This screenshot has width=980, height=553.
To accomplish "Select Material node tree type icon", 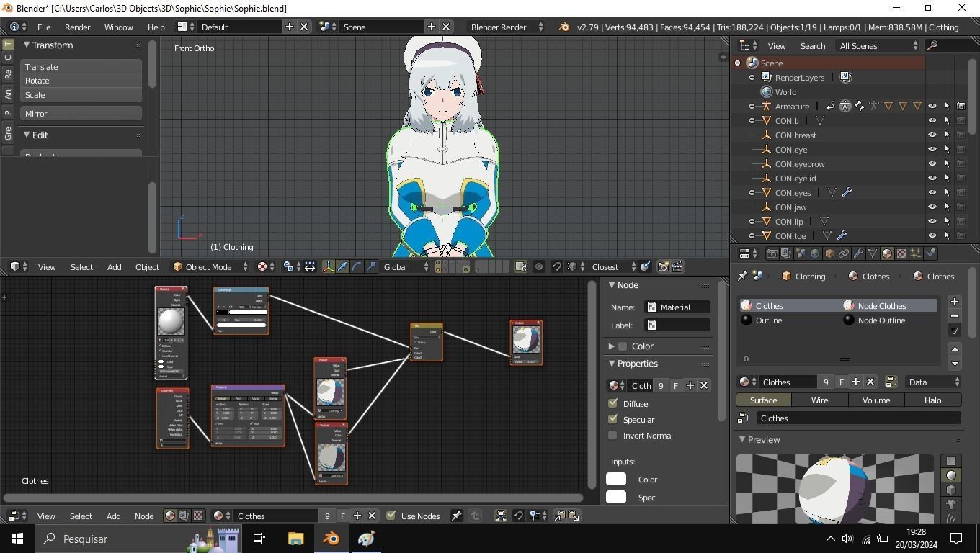I will [x=169, y=516].
